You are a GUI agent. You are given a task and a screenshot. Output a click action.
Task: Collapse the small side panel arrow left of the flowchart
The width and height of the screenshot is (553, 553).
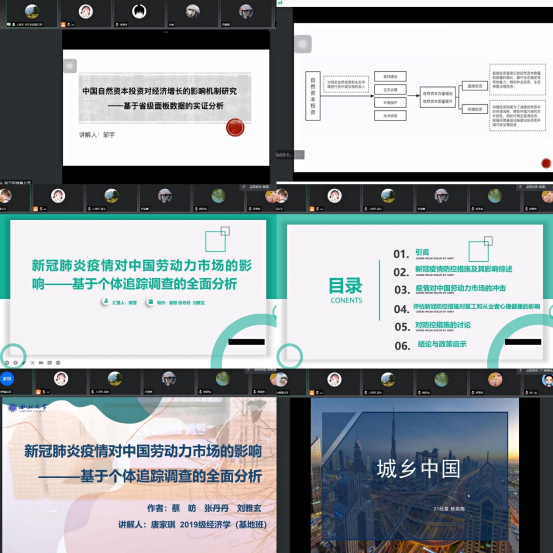click(x=300, y=154)
